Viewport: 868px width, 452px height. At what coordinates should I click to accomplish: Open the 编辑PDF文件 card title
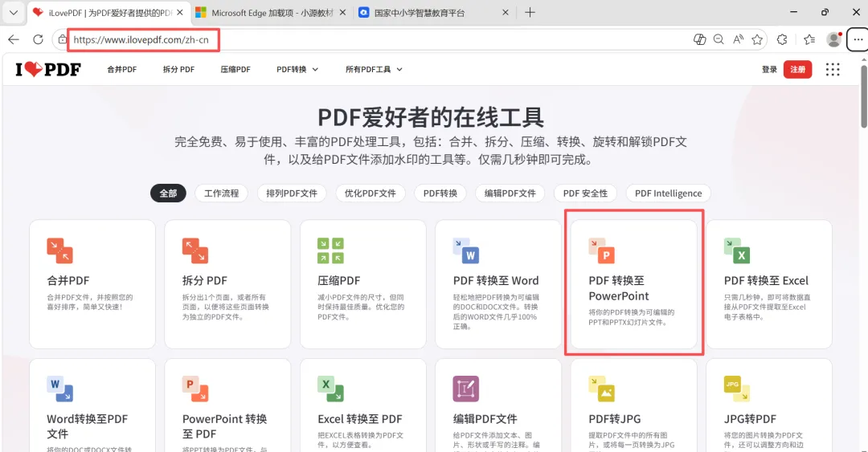click(485, 419)
